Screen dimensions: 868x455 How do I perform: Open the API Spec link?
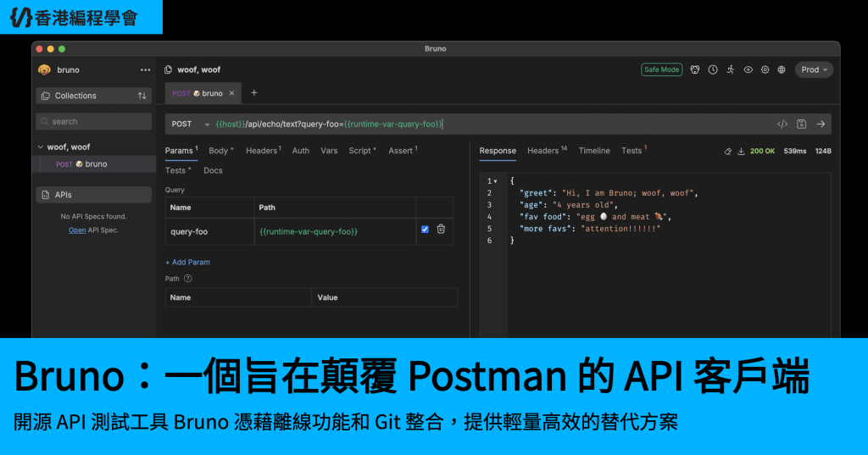pos(77,230)
